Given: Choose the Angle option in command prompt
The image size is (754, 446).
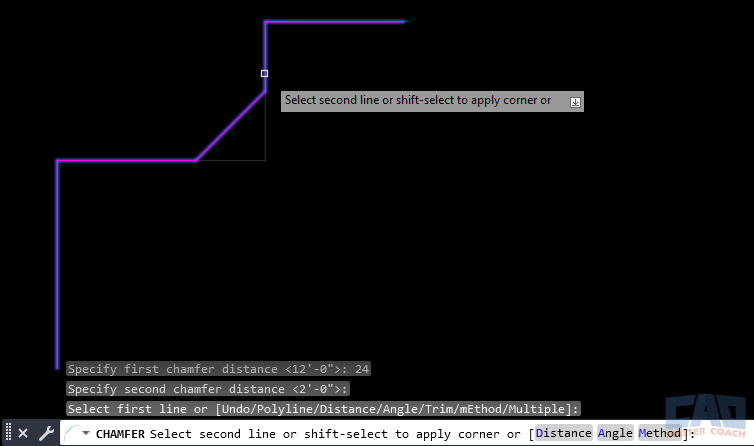Looking at the screenshot, I should 615,433.
